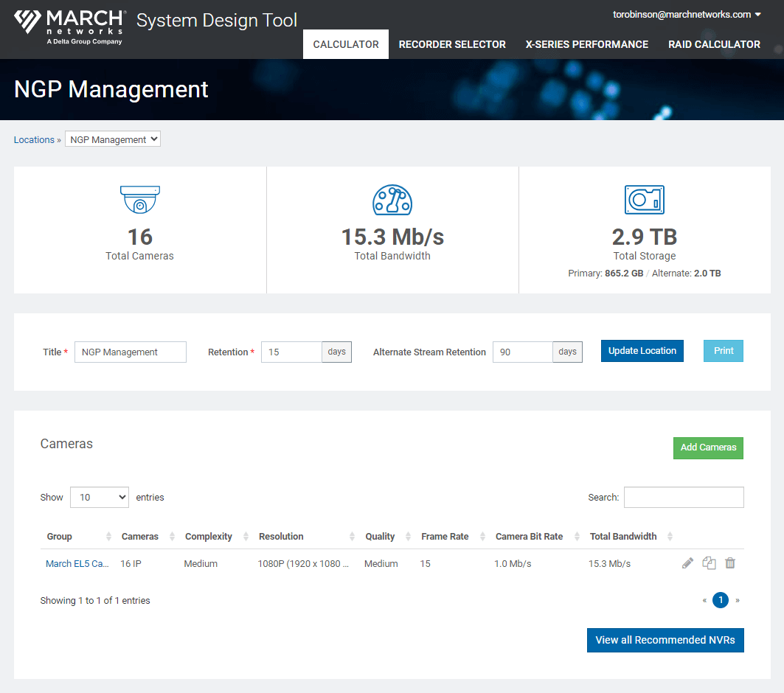
Task: Select page 1 in pagination
Action: click(x=721, y=600)
